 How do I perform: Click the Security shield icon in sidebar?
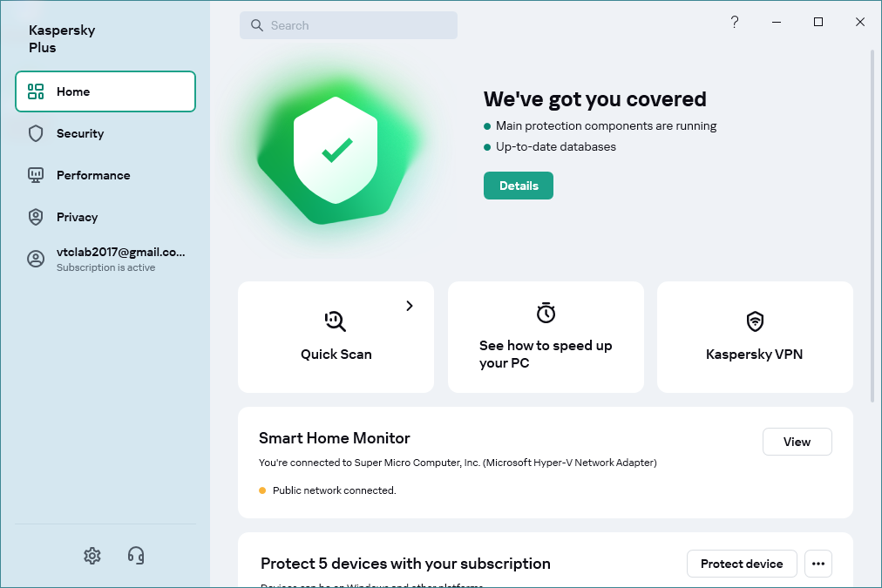pos(36,133)
